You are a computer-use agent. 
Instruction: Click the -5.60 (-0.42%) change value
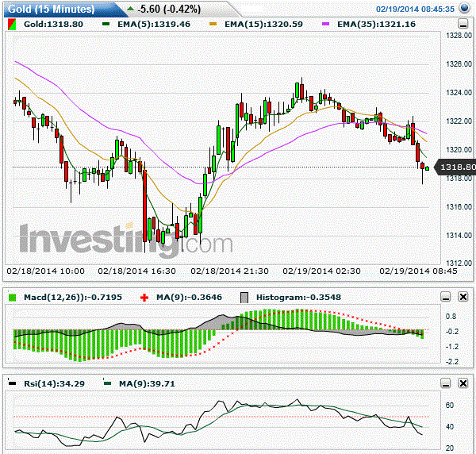(169, 9)
